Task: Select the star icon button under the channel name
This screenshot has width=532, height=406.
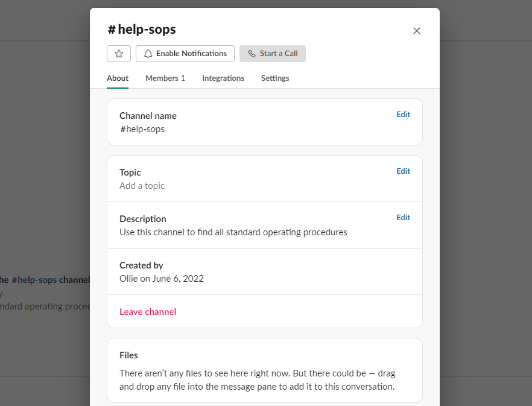Action: 118,53
